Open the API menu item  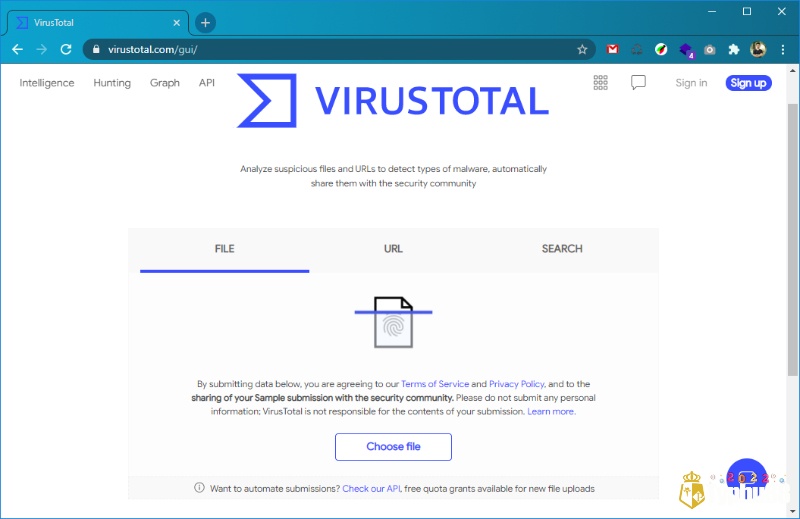[207, 83]
